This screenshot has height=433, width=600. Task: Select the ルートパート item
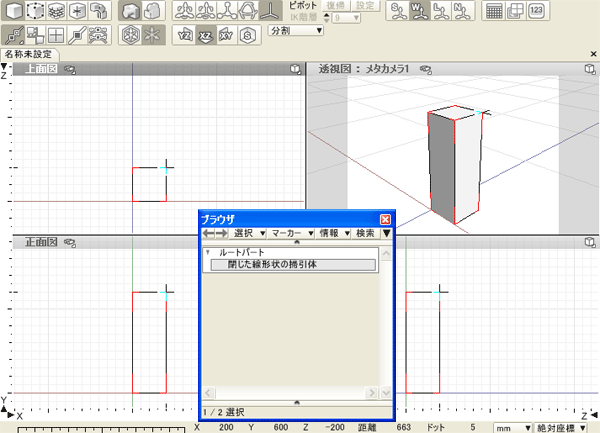tap(241, 252)
